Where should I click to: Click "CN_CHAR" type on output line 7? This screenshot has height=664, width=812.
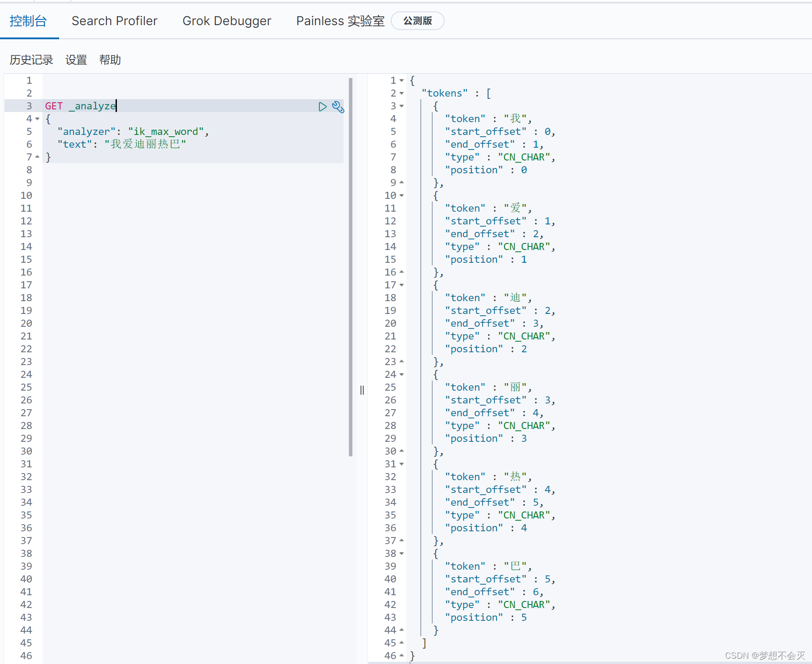tap(524, 157)
